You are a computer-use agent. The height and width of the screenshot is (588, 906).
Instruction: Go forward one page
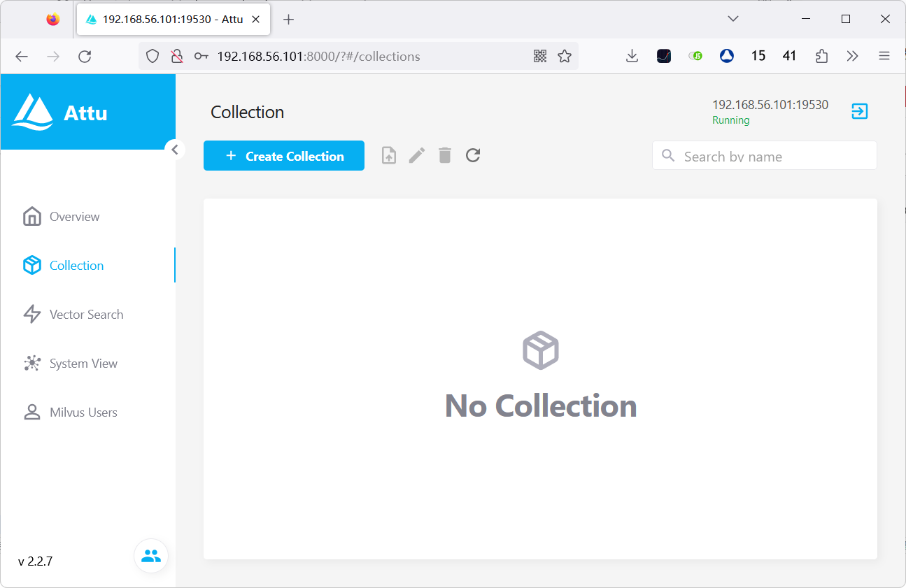click(x=53, y=57)
